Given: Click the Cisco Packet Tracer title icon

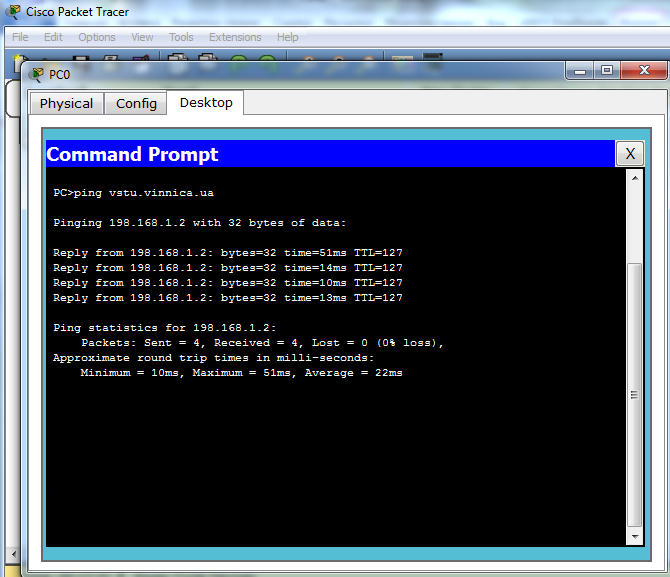Looking at the screenshot, I should pos(13,12).
